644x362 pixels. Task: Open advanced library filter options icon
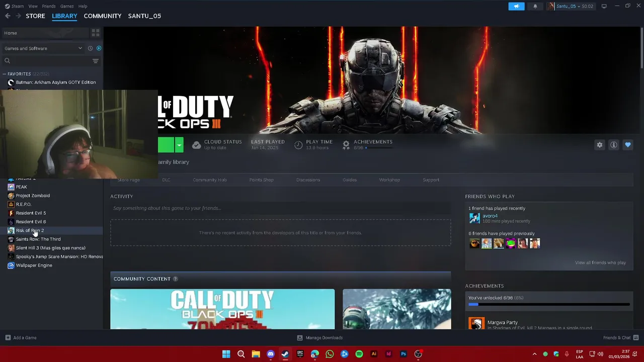coord(96,61)
